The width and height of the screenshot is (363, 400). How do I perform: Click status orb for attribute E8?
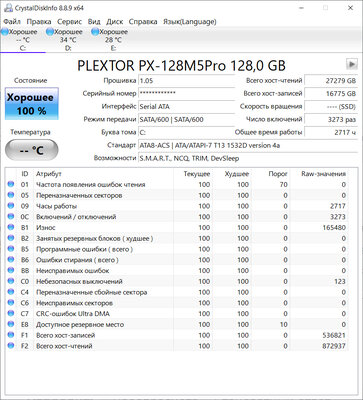point(11,324)
